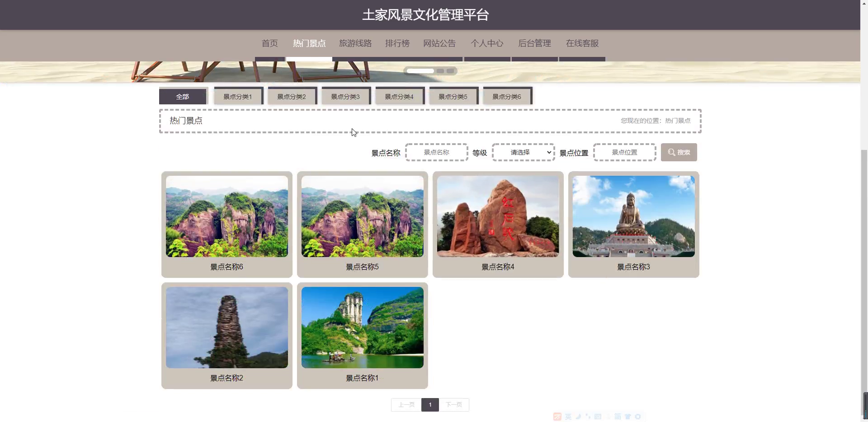This screenshot has width=868, height=422.
Task: Click the 景点名称1 card title
Action: (x=363, y=378)
